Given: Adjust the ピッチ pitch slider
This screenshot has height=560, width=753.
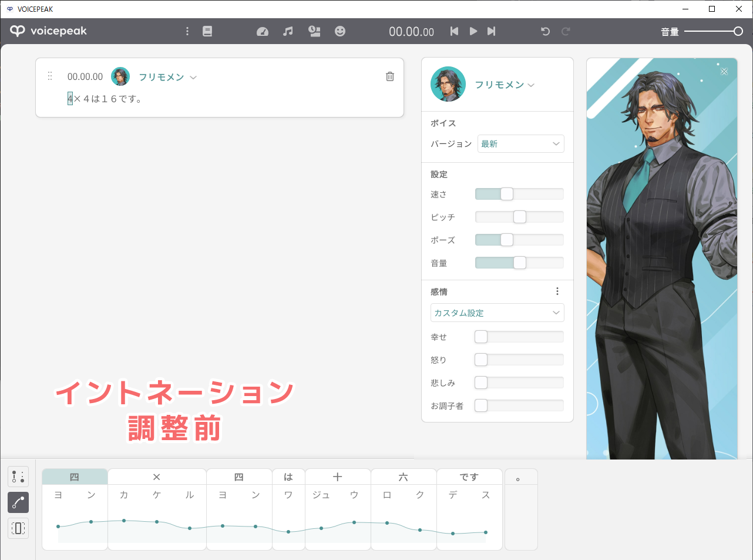Looking at the screenshot, I should coord(519,217).
